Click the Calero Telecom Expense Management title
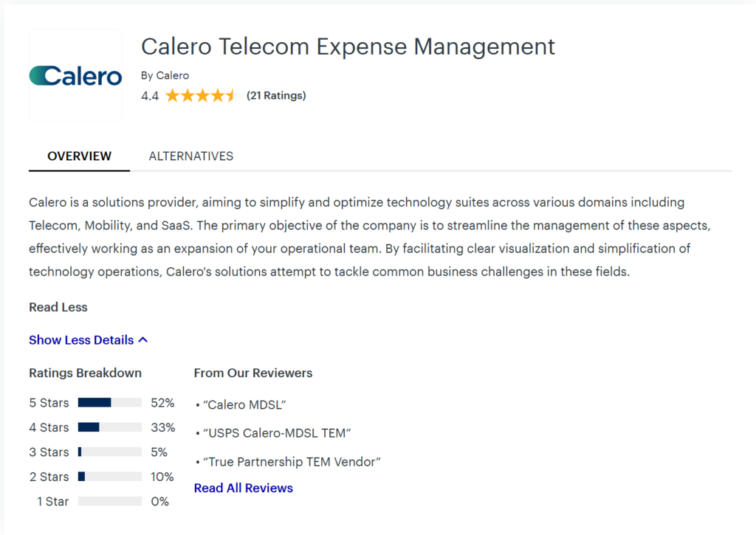The width and height of the screenshot is (756, 535). (x=348, y=46)
